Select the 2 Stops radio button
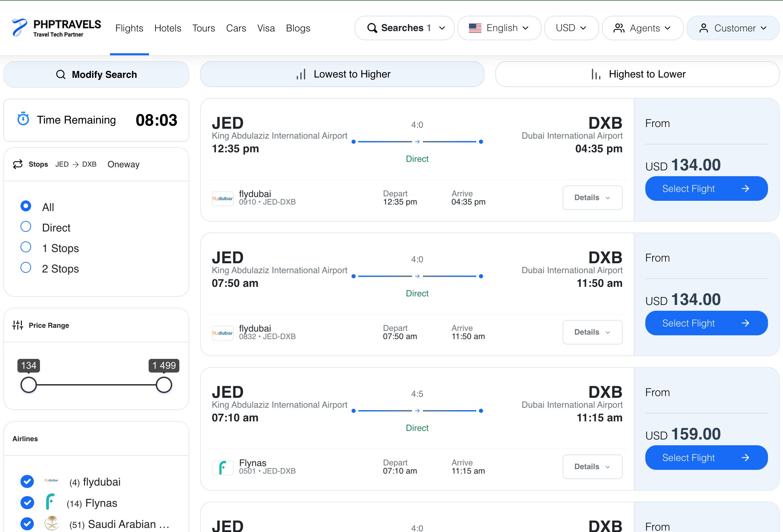The image size is (783, 532). [26, 267]
